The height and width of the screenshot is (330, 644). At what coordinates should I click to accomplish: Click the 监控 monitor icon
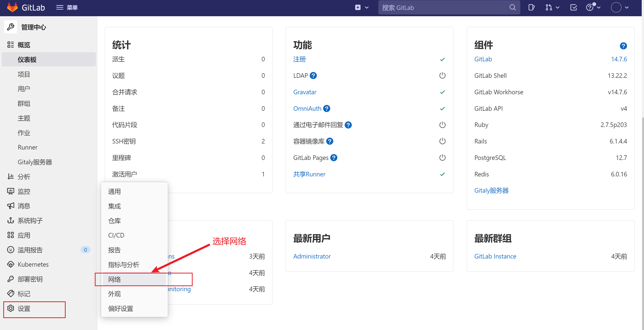click(10, 191)
